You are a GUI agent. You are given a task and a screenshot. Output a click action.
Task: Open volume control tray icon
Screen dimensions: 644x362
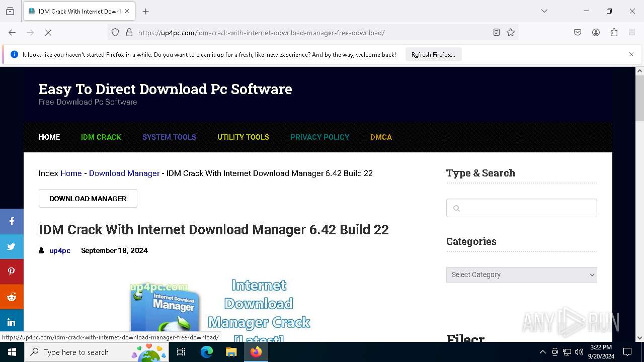tap(579, 352)
